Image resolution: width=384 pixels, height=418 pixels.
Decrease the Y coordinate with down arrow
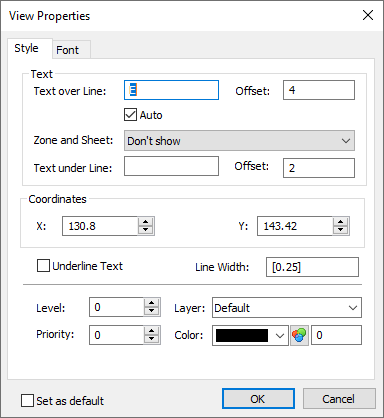(340, 230)
